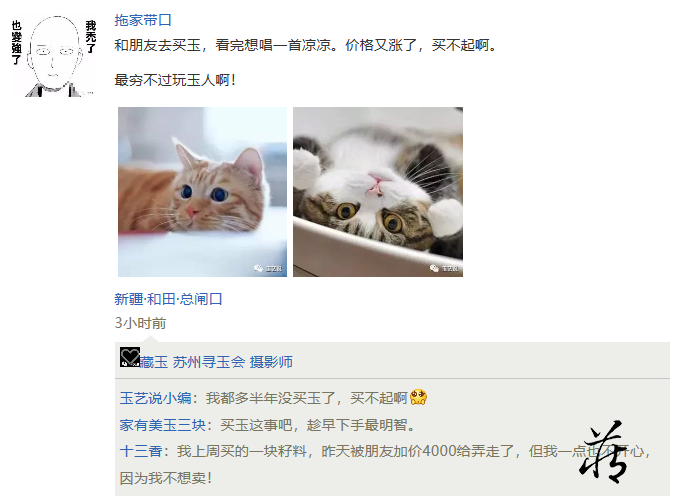
Task: Open commenter 十三香's profile
Action: (x=141, y=452)
